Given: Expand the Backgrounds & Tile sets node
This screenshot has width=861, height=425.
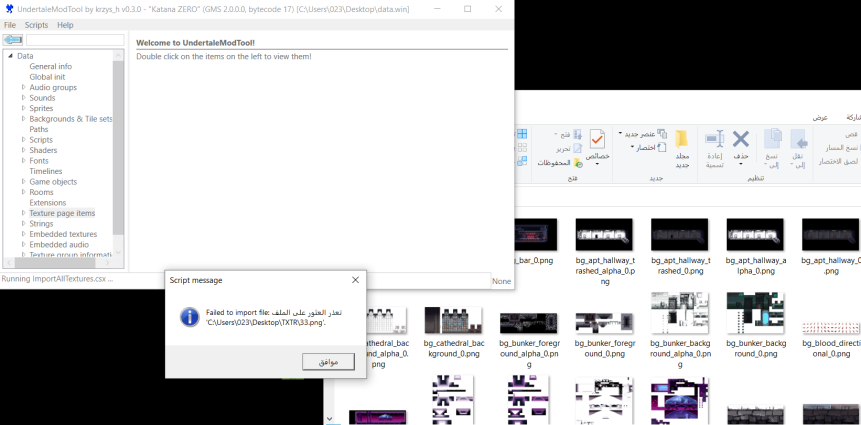Looking at the screenshot, I should coord(24,118).
